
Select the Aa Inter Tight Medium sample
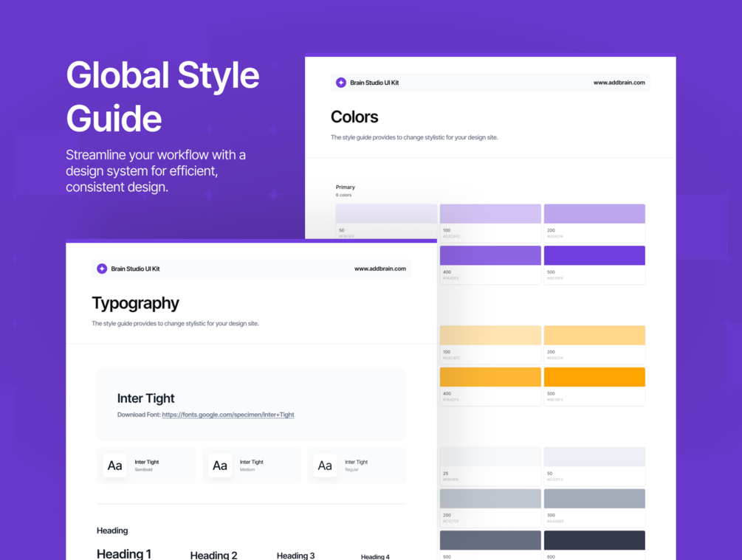[251, 466]
